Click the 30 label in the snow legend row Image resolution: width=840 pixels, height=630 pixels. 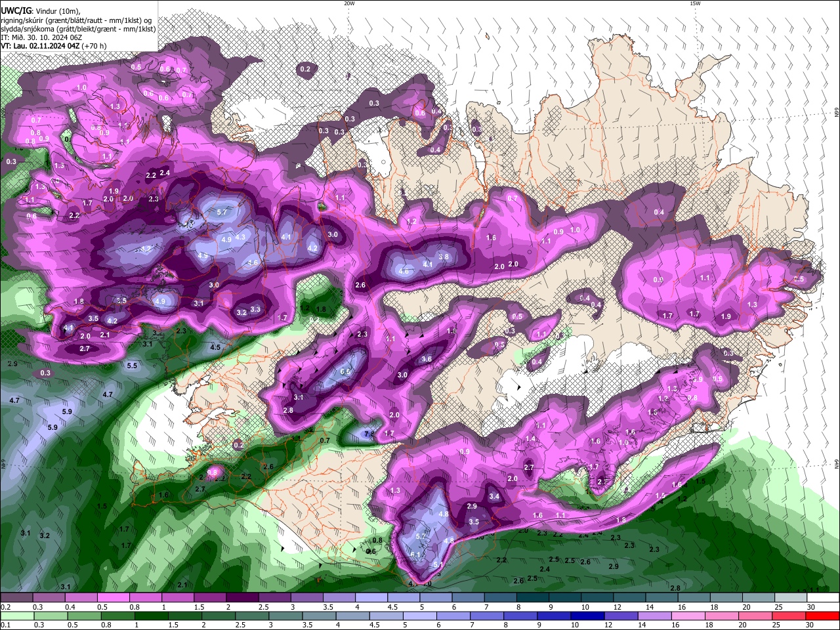click(x=810, y=607)
